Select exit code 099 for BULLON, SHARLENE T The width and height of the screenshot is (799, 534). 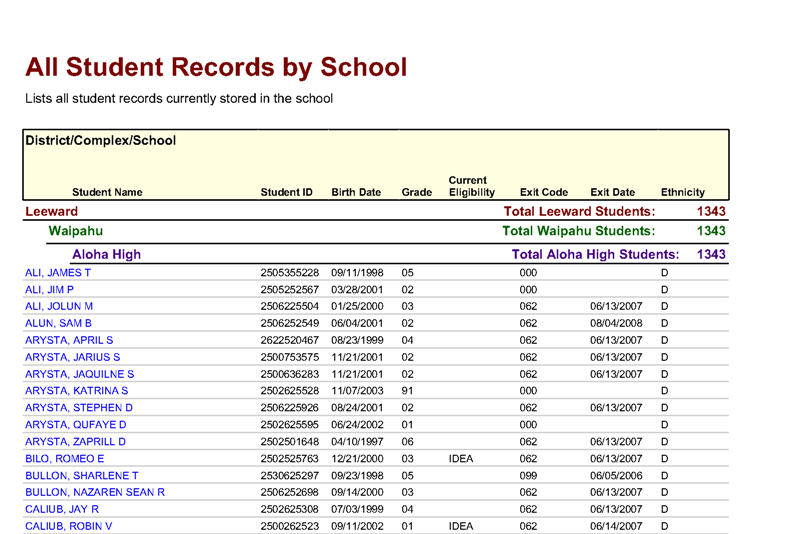[x=528, y=475]
